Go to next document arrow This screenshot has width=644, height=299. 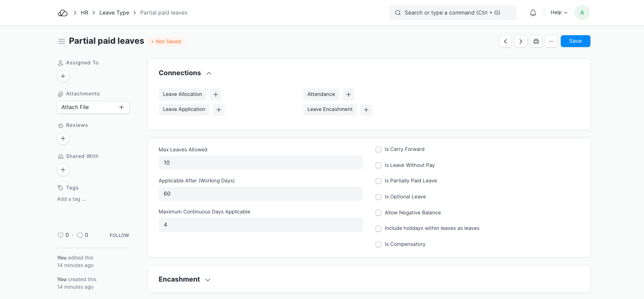click(x=520, y=41)
